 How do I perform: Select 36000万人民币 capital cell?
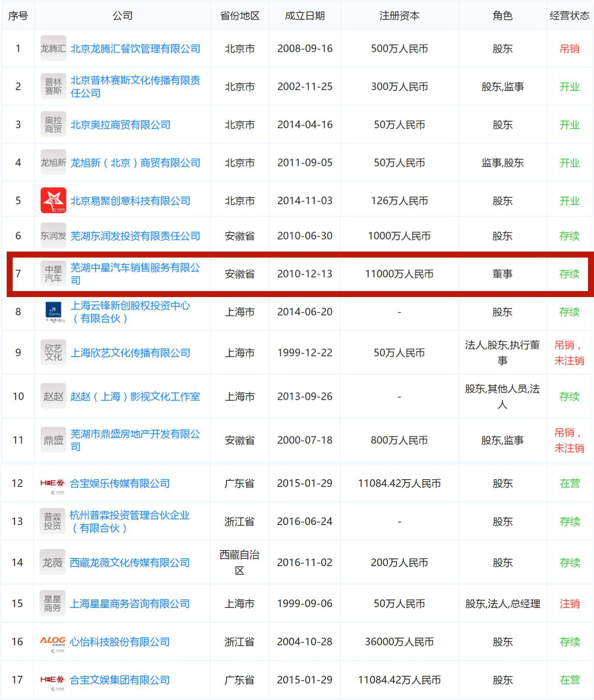click(x=399, y=642)
